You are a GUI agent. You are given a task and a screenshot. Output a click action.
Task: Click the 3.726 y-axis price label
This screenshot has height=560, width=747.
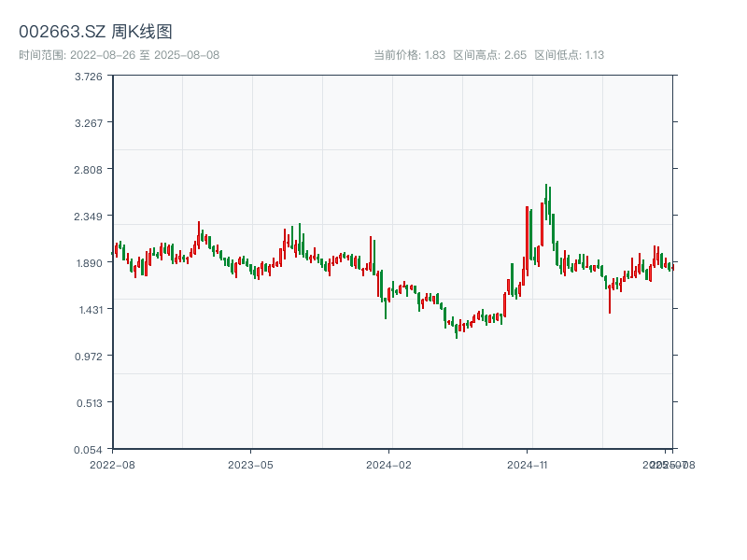point(89,77)
